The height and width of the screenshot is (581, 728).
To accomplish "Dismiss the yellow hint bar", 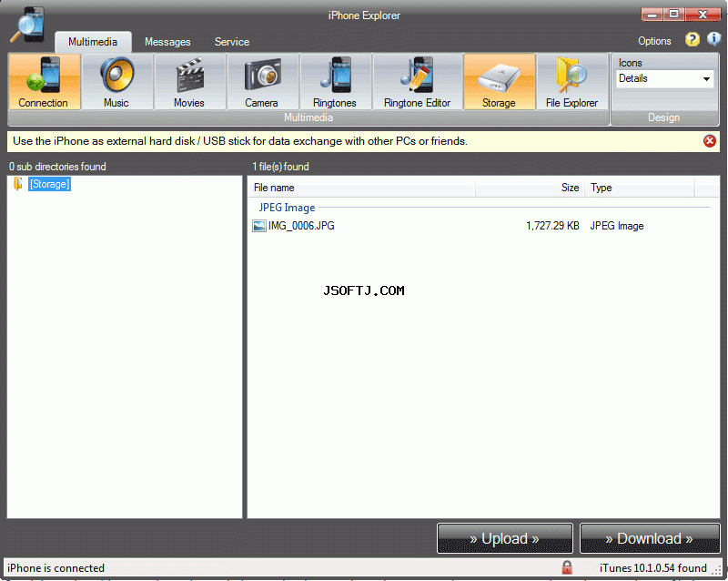I will coord(710,141).
